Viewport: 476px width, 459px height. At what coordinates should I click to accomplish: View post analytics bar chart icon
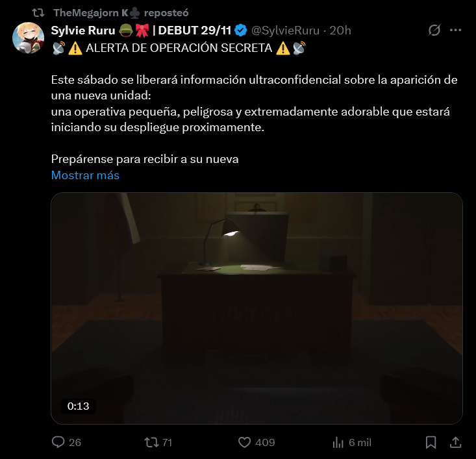point(338,442)
